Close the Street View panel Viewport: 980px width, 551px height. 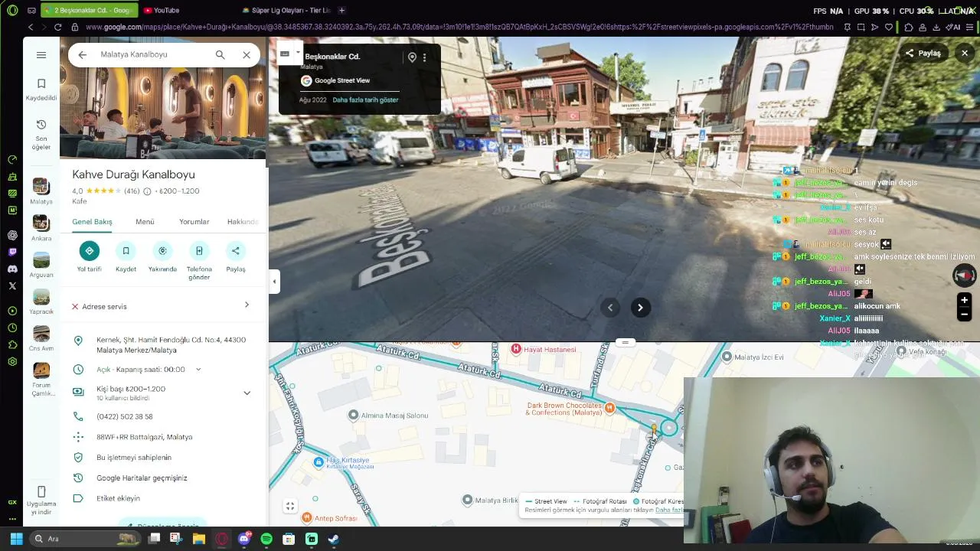coord(965,54)
